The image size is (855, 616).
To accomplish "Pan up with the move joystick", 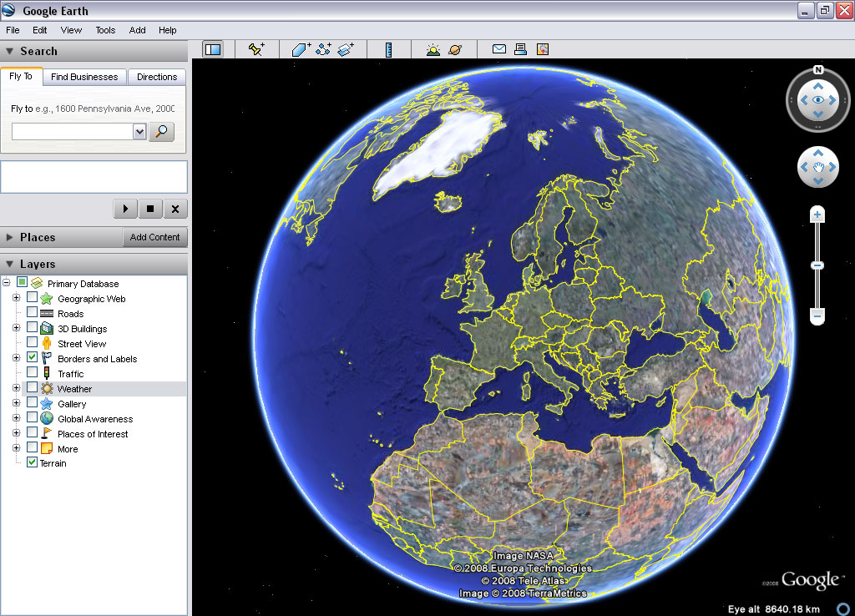I will click(818, 154).
